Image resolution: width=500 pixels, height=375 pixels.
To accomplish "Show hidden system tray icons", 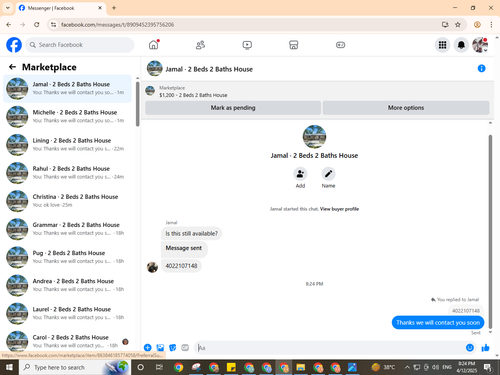I will coord(407,367).
